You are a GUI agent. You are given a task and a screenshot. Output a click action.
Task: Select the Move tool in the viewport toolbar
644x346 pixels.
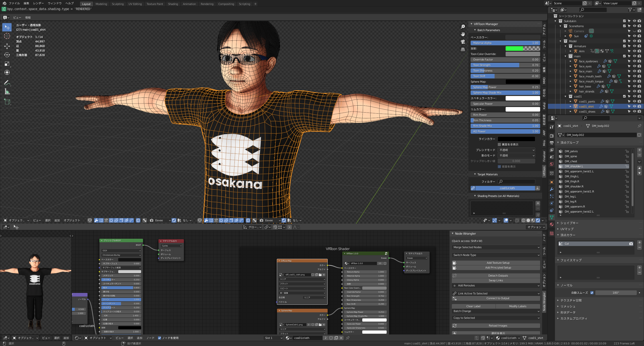pos(7,46)
